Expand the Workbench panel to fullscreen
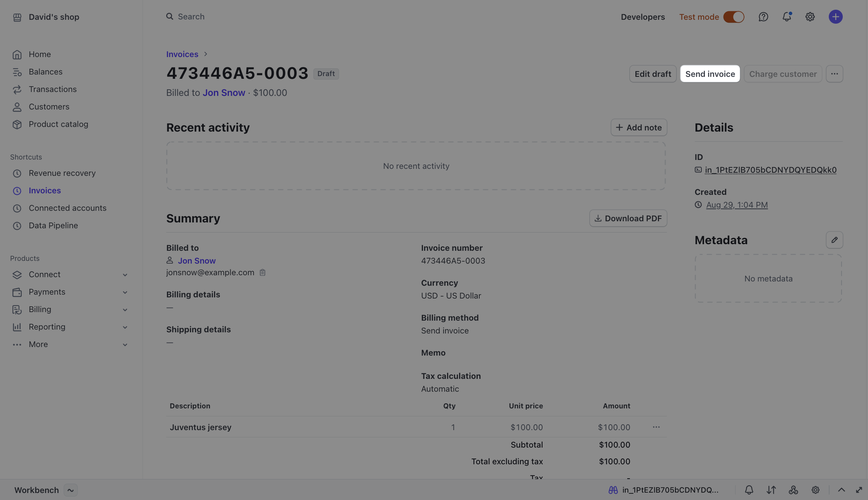Screen dimensions: 868x500 coord(859,490)
